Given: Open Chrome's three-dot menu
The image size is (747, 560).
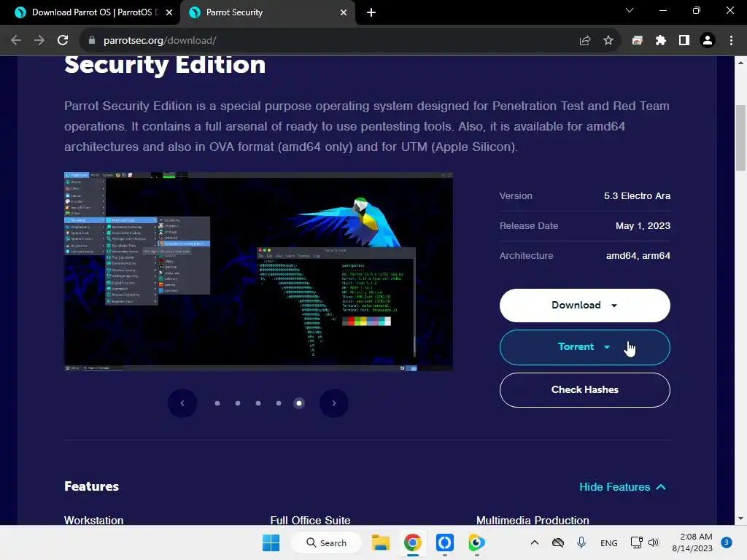Looking at the screenshot, I should pyautogui.click(x=731, y=41).
